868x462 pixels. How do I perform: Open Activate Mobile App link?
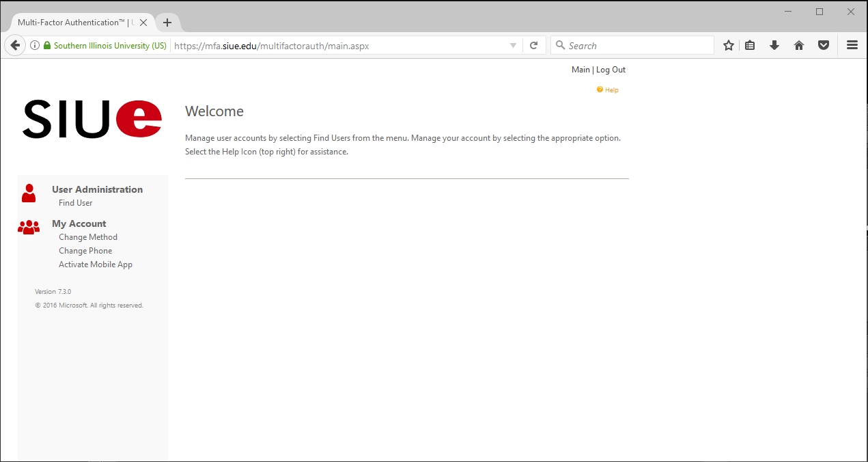96,264
